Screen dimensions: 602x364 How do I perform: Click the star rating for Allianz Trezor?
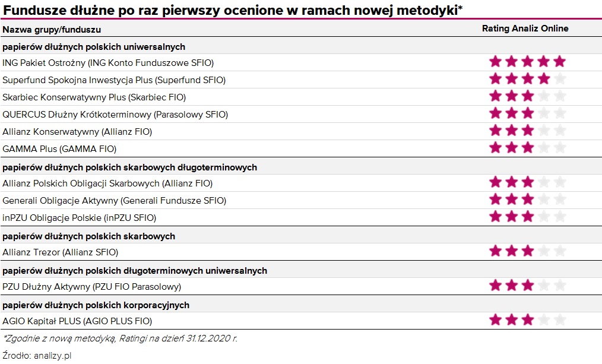(x=528, y=251)
